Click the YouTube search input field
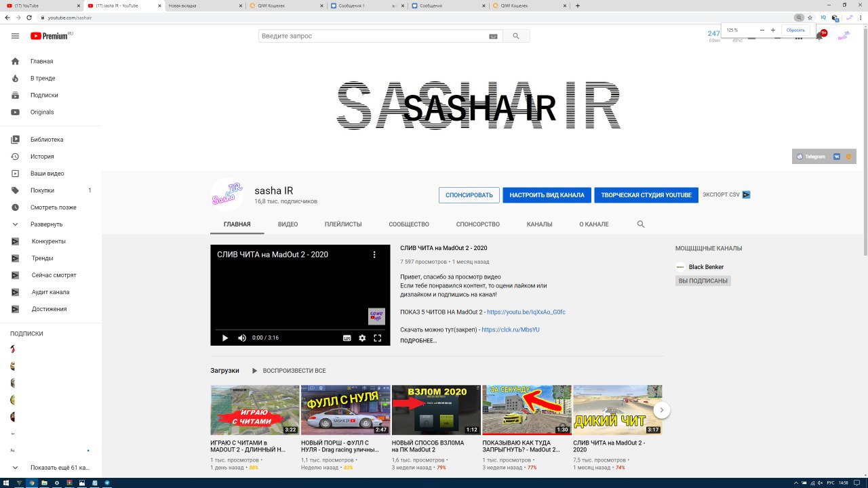868x488 pixels. pyautogui.click(x=373, y=36)
